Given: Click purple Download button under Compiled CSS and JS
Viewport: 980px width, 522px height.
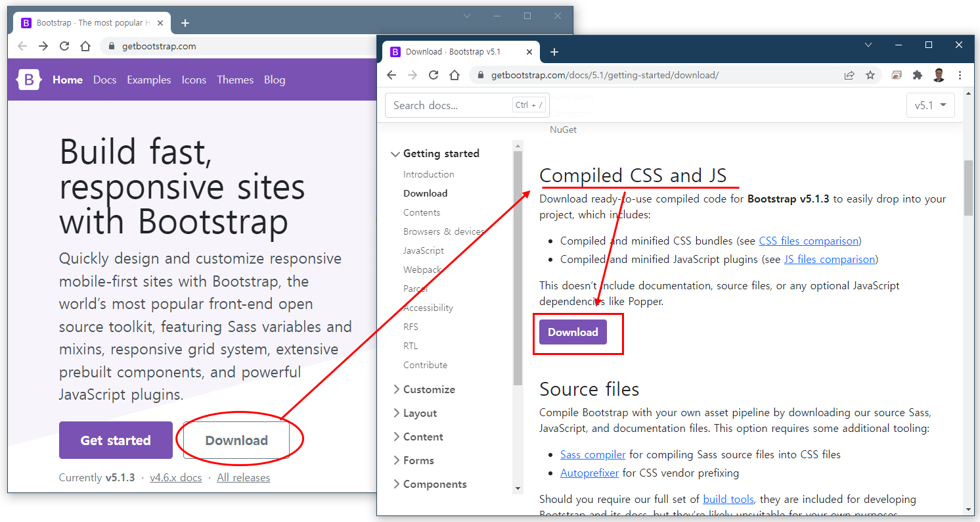Looking at the screenshot, I should tap(573, 332).
